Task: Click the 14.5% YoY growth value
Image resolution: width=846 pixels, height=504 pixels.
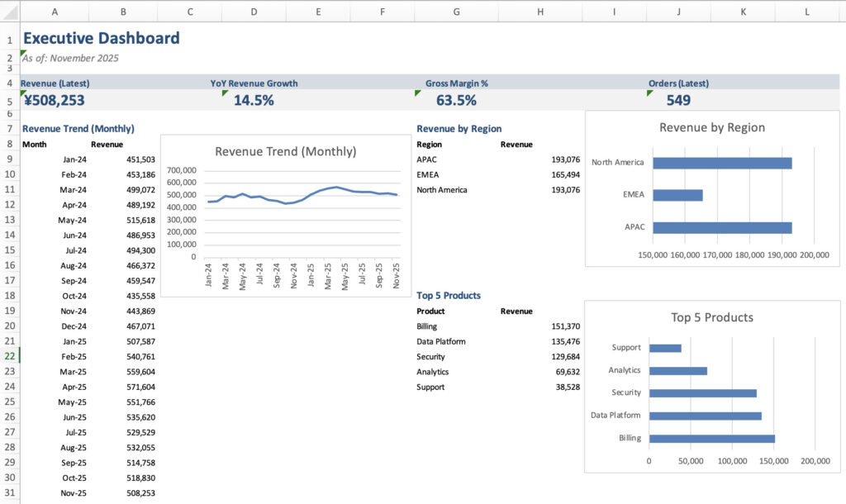Action: 253,101
